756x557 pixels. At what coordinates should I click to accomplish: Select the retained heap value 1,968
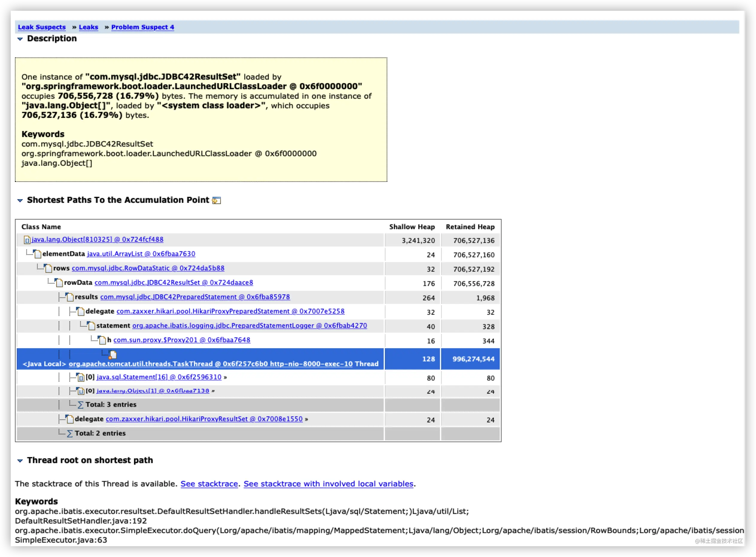[485, 299]
